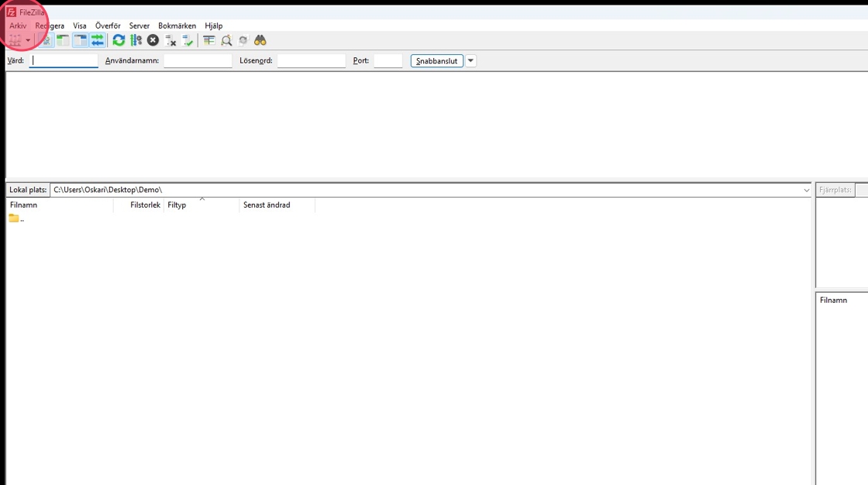Toggle remote directory tree view
Image resolution: width=868 pixels, height=485 pixels.
80,40
